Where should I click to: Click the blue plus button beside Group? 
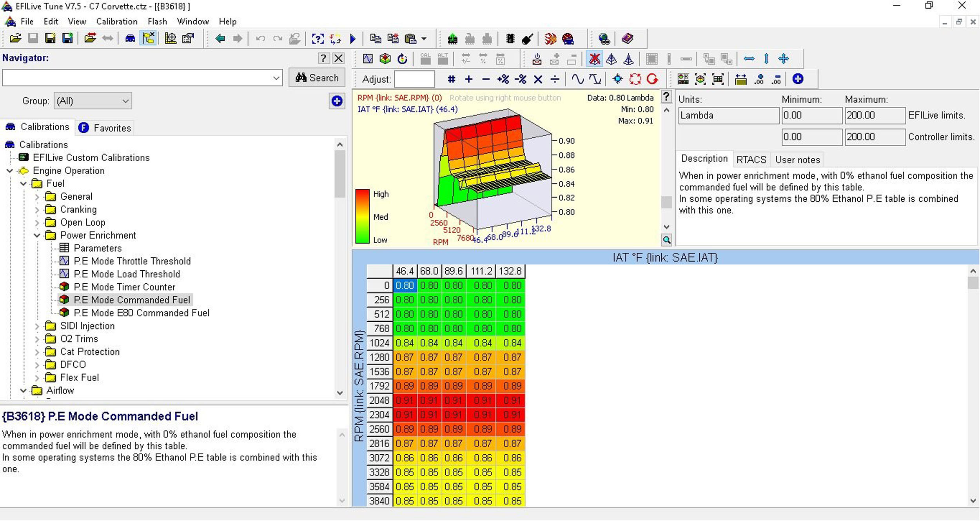coord(337,101)
